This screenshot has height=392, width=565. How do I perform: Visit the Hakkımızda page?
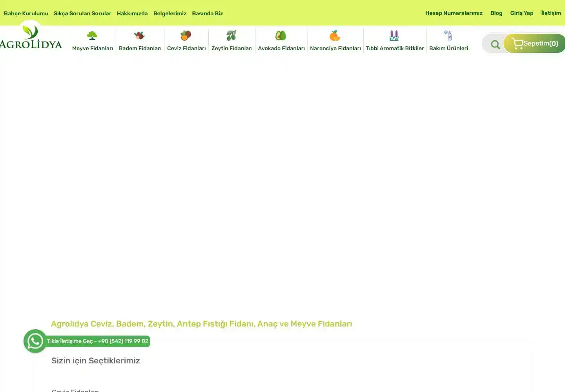[x=132, y=13]
